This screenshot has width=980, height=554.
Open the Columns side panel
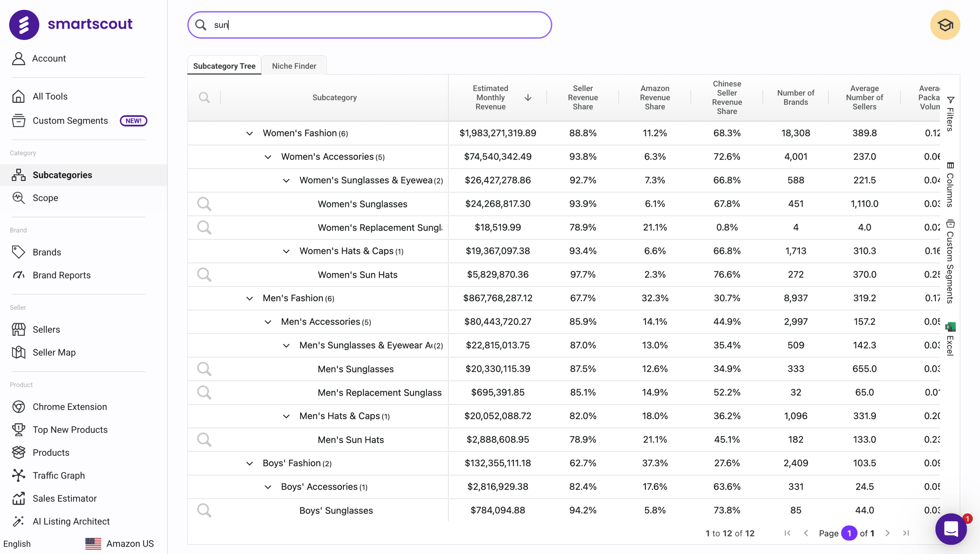click(950, 185)
